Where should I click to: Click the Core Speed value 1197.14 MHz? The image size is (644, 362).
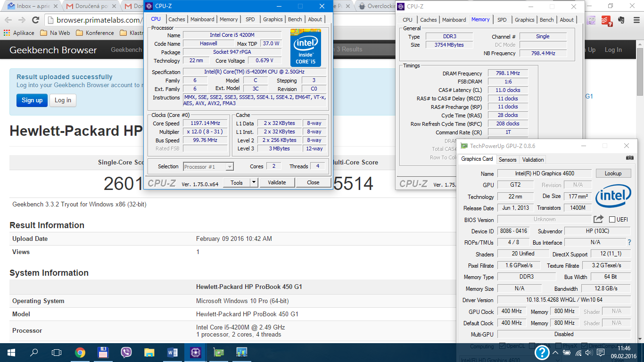[205, 123]
